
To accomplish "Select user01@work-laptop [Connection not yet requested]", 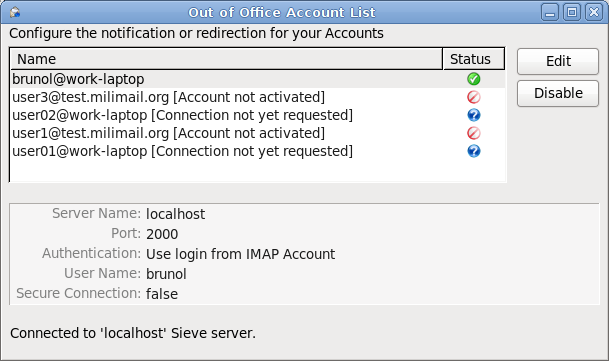I will [258, 151].
